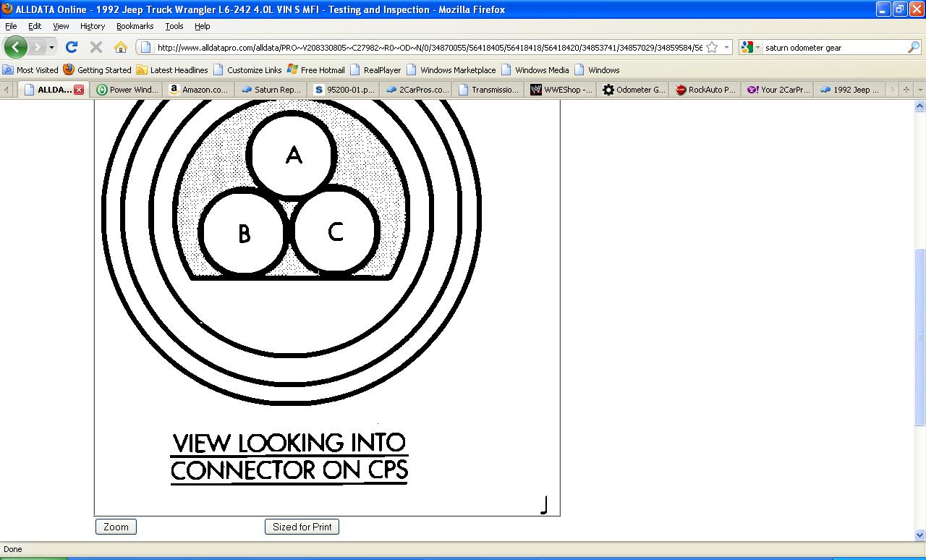Viewport: 926px width, 560px height.
Task: Open the Tools menu
Action: tap(174, 26)
